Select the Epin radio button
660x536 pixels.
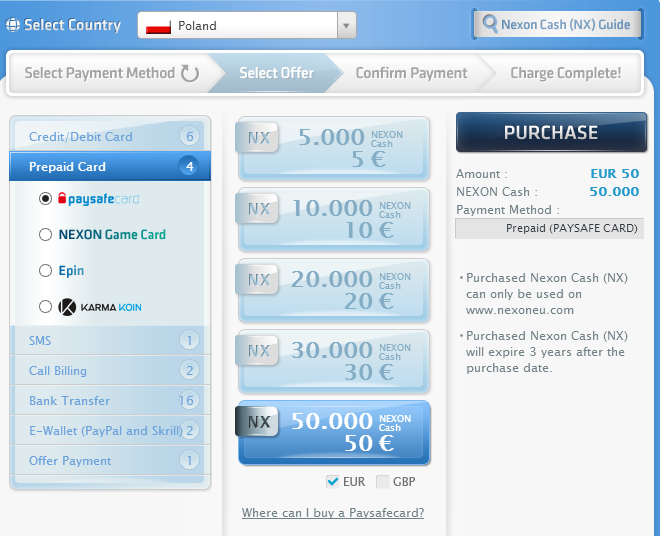click(x=45, y=270)
